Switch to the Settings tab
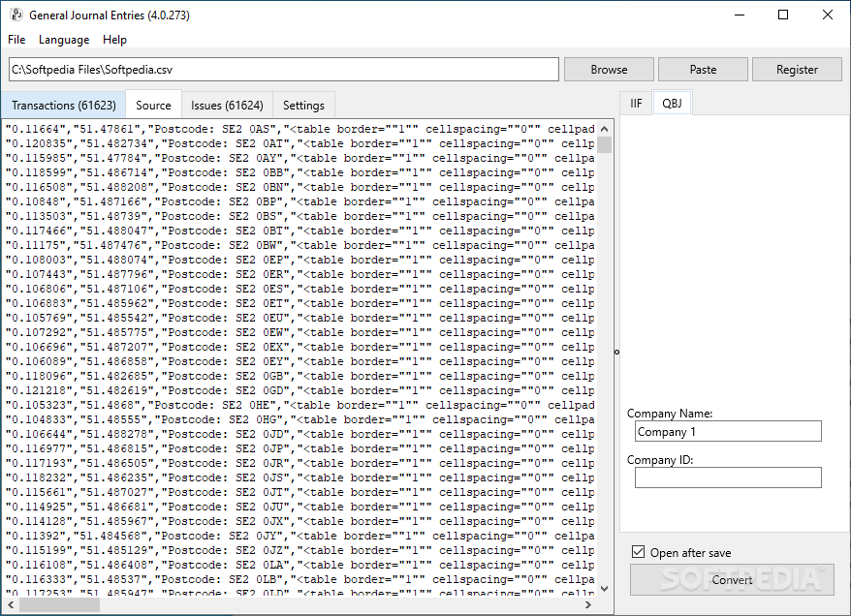The width and height of the screenshot is (851, 616). coord(303,106)
